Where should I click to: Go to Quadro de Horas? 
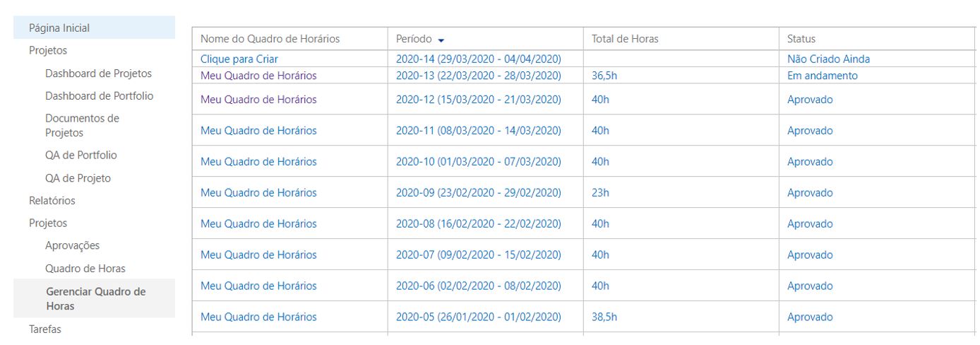[85, 269]
